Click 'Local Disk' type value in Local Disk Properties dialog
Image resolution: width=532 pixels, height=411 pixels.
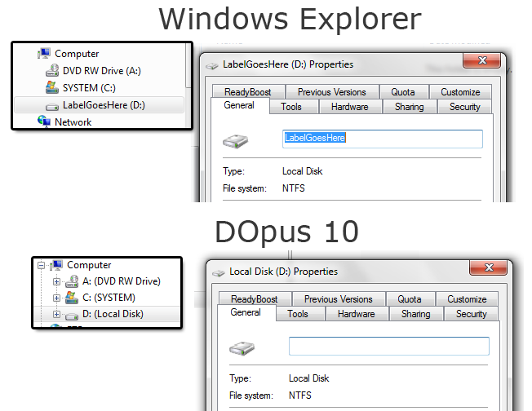[x=308, y=378]
